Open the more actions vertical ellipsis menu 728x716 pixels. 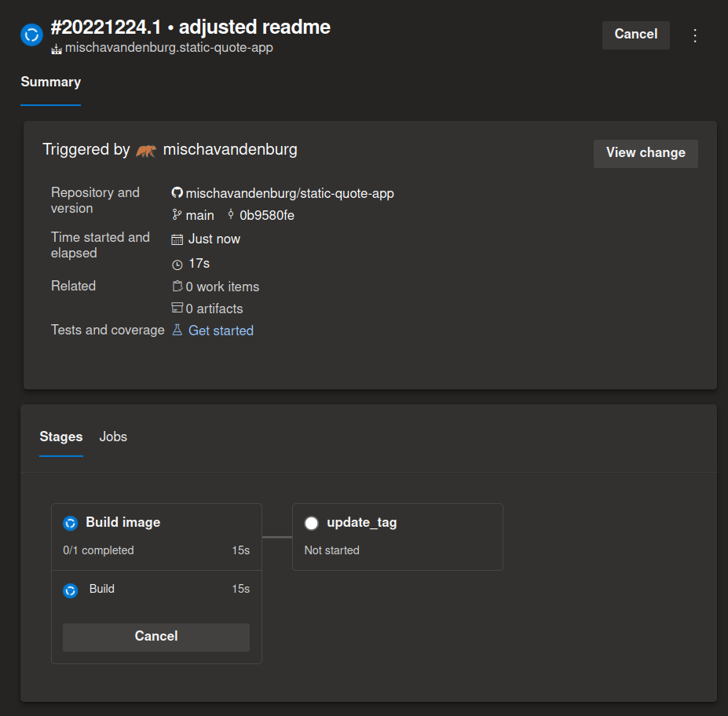[x=694, y=35]
